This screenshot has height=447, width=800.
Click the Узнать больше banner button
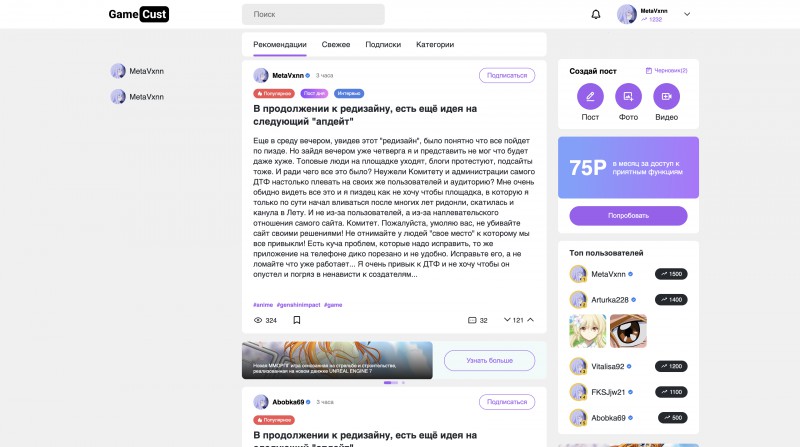(491, 360)
